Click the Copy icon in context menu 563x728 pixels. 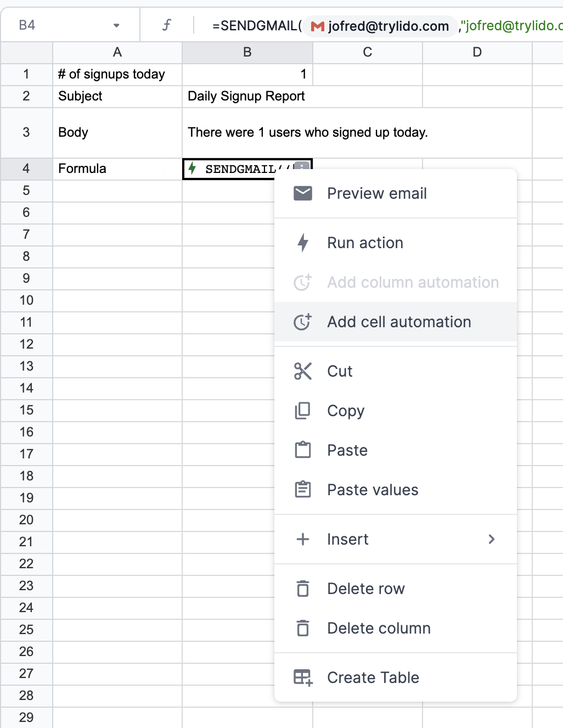303,411
